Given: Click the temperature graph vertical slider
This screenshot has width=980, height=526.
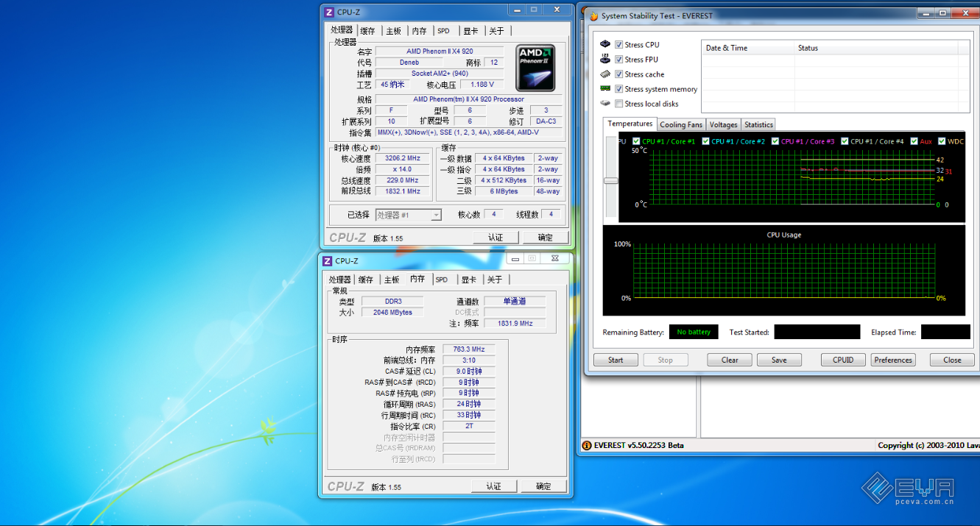Looking at the screenshot, I should tap(611, 180).
